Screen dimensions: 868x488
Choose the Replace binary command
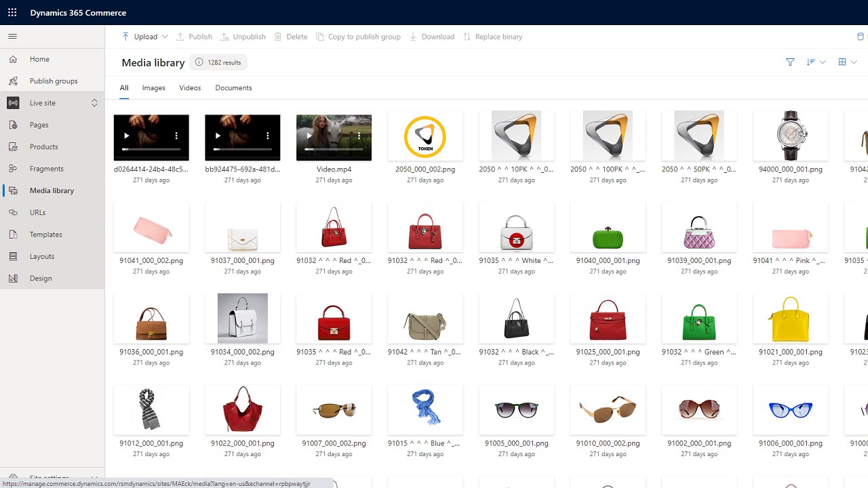point(492,37)
